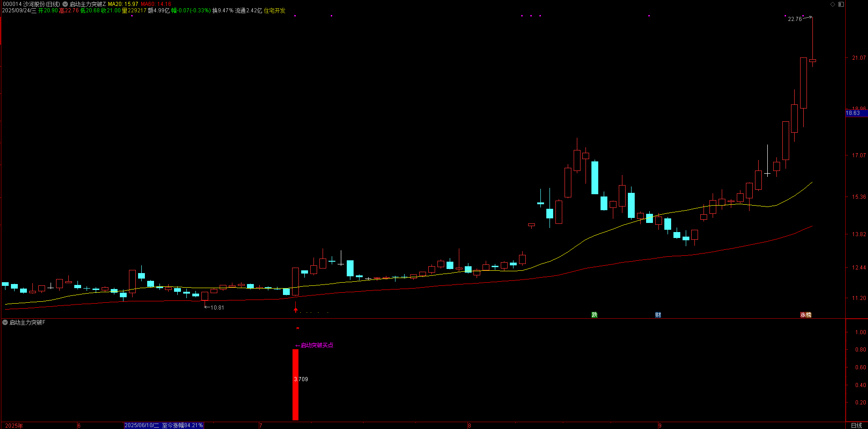Click the 10.81 low price label
The image size is (868, 429).
tap(217, 308)
